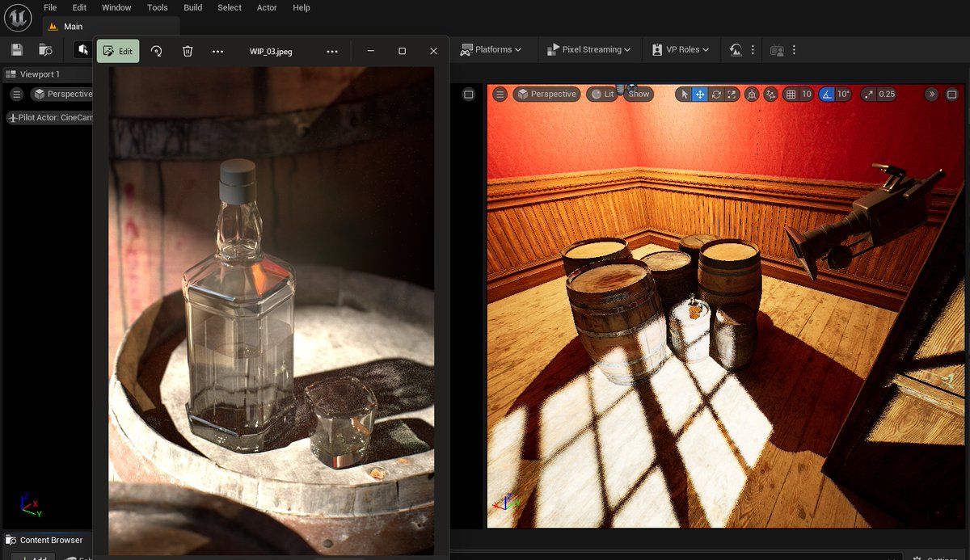Activate the Translate move gizmo tool
The width and height of the screenshot is (970, 560).
click(700, 95)
